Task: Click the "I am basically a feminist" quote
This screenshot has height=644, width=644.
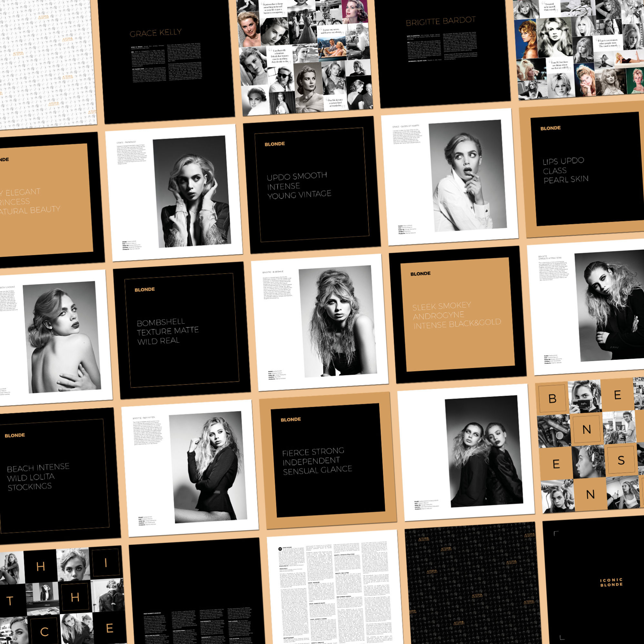Action: pos(280,56)
